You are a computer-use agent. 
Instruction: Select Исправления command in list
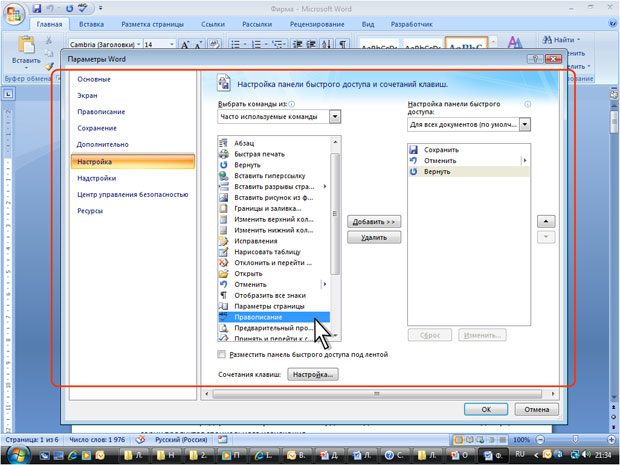pos(274,241)
